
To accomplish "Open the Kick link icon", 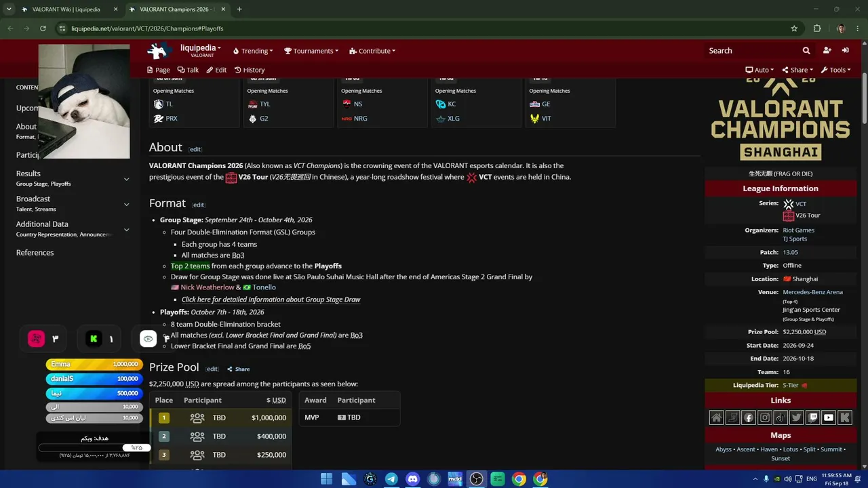I will click(845, 418).
